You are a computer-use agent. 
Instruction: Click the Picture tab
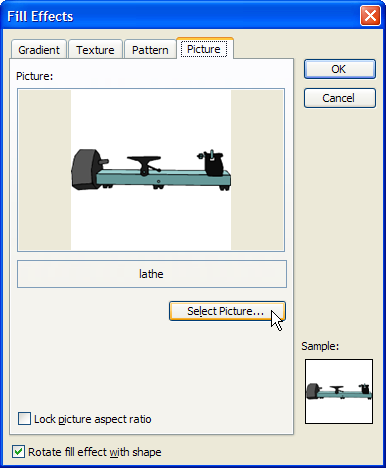click(204, 49)
